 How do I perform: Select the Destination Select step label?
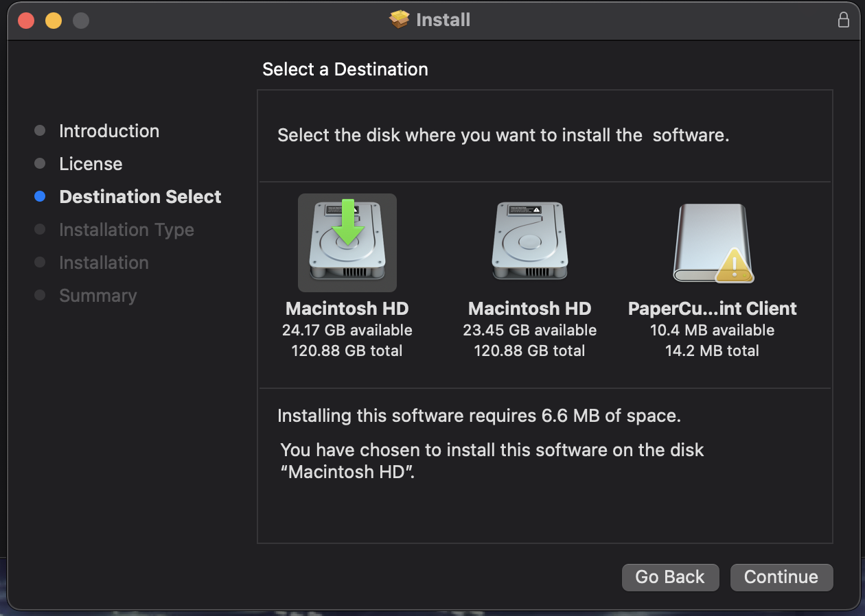140,197
